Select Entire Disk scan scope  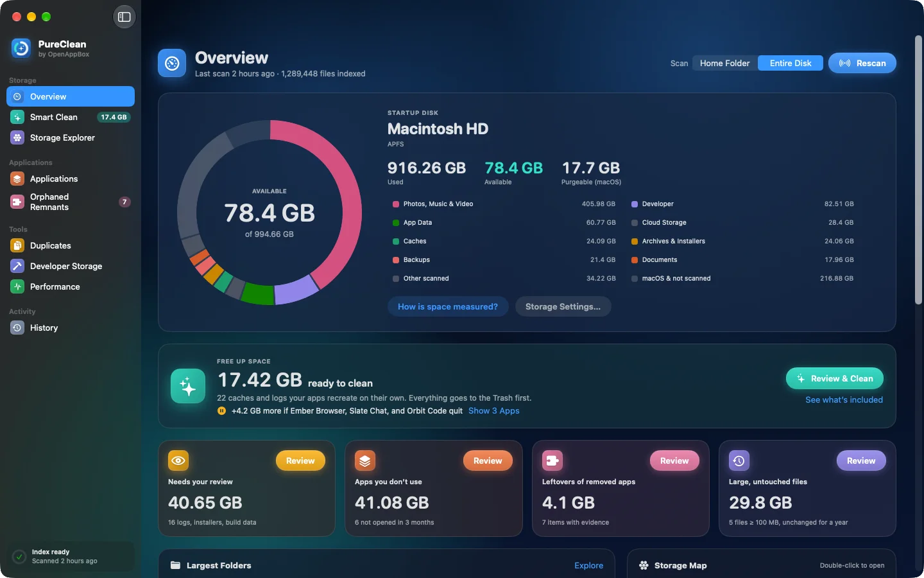point(791,63)
